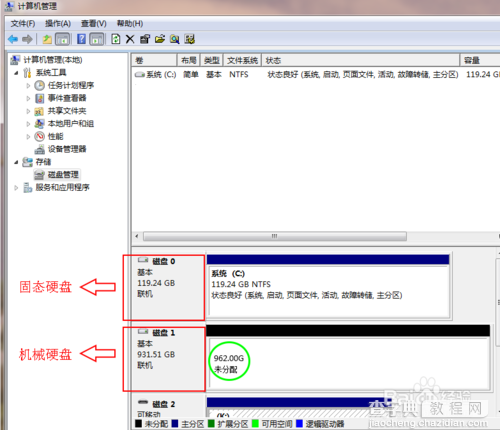Viewport: 500px width, 430px height.
Task: Click the Refresh toolbar icon
Action: (x=116, y=39)
